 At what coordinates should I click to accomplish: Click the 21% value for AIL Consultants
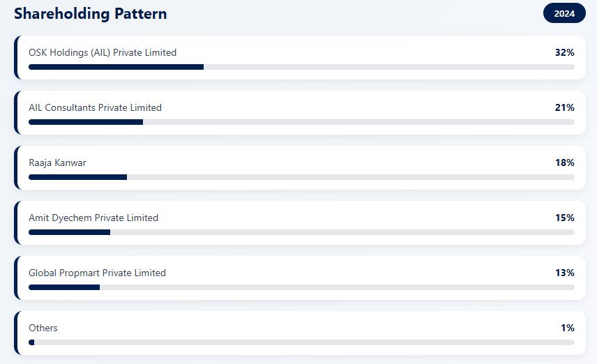[x=565, y=107]
